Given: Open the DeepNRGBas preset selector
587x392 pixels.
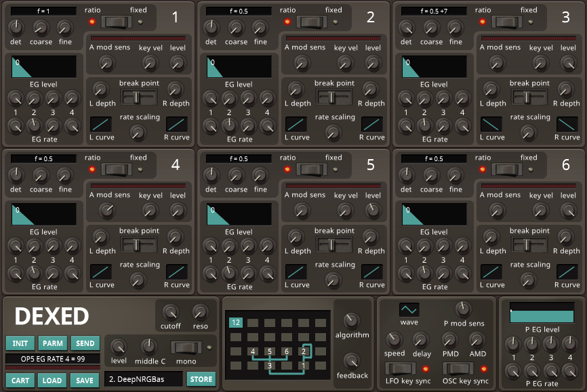Looking at the screenshot, I should (143, 380).
